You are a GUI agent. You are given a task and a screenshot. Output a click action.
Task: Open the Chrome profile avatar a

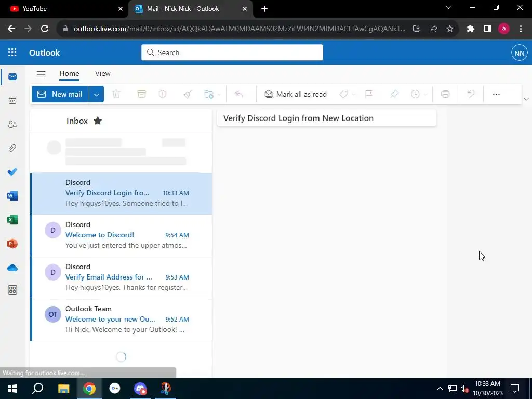(x=504, y=29)
